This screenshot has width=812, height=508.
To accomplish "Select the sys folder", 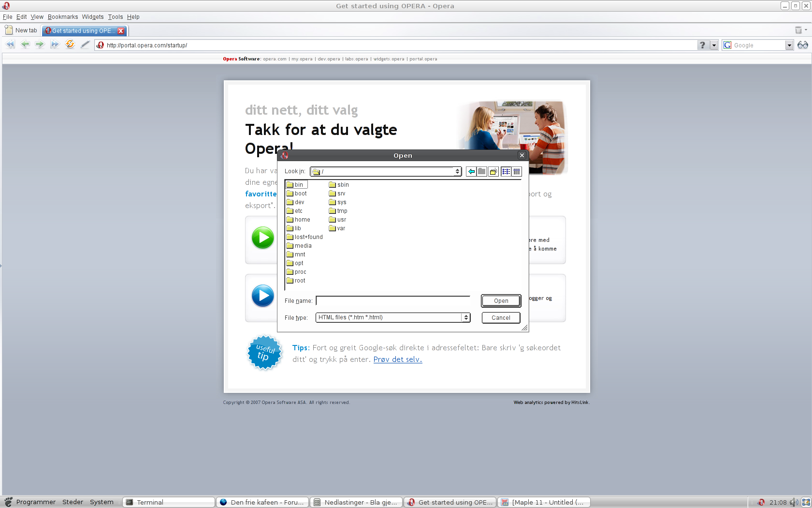I will click(337, 202).
